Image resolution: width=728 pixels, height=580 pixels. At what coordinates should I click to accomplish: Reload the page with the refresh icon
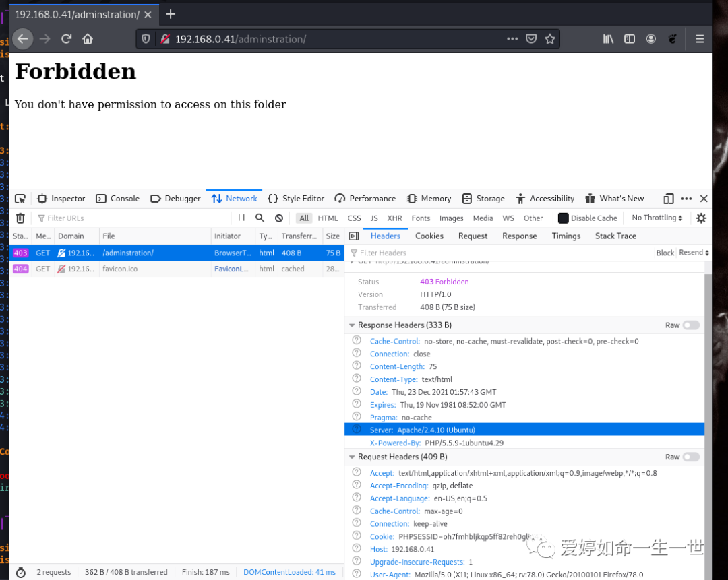pyautogui.click(x=66, y=39)
